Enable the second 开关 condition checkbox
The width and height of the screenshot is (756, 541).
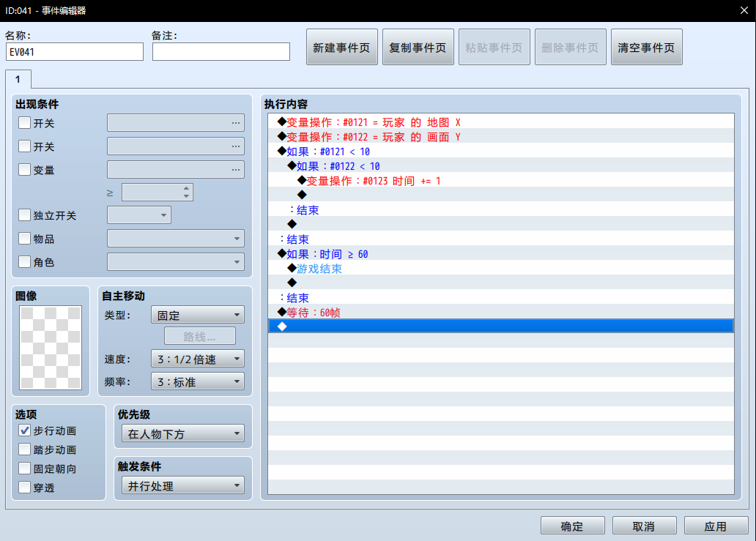tap(25, 146)
